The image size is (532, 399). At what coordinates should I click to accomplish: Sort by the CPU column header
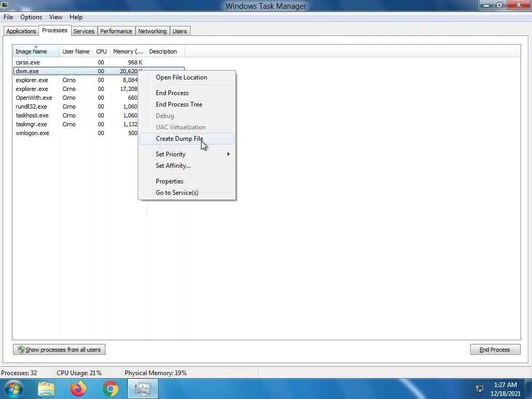coord(101,51)
